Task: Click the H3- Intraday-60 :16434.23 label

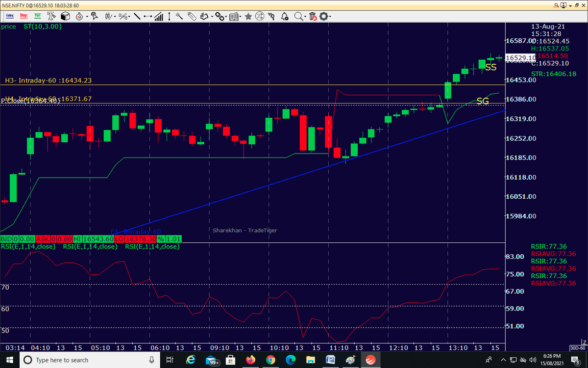Action: [49, 80]
